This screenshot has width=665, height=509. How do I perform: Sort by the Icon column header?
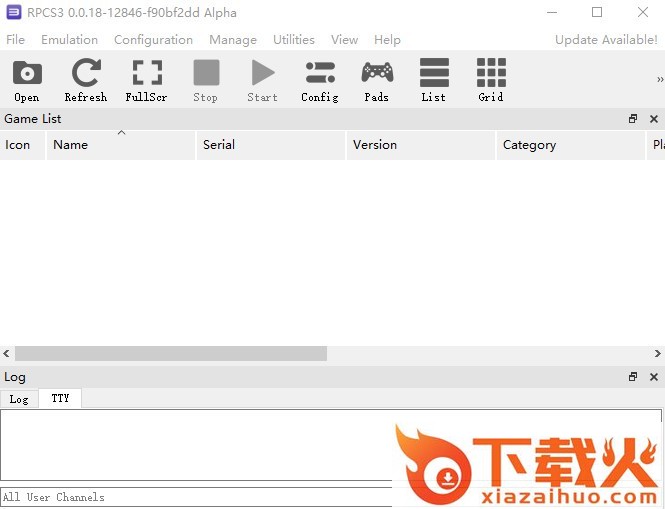(22, 145)
